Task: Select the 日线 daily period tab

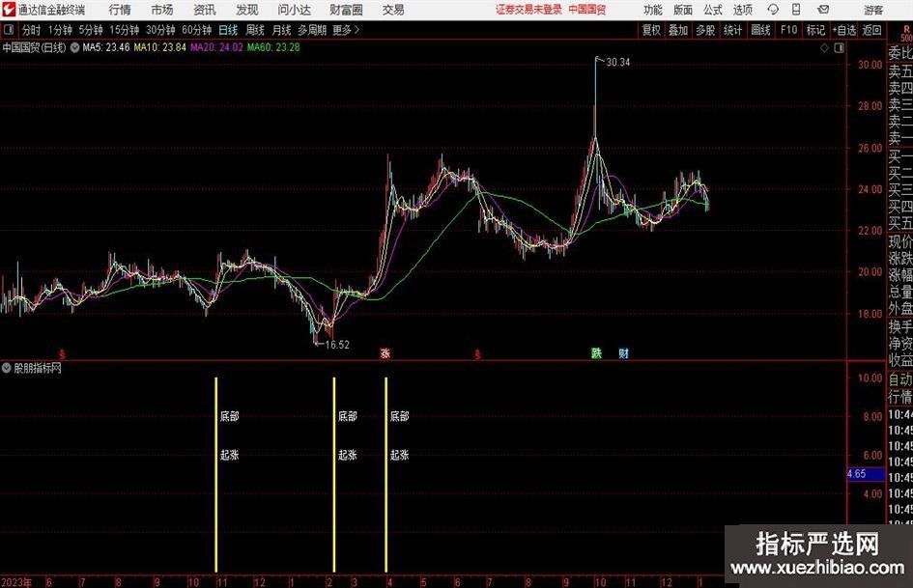Action: (228, 30)
